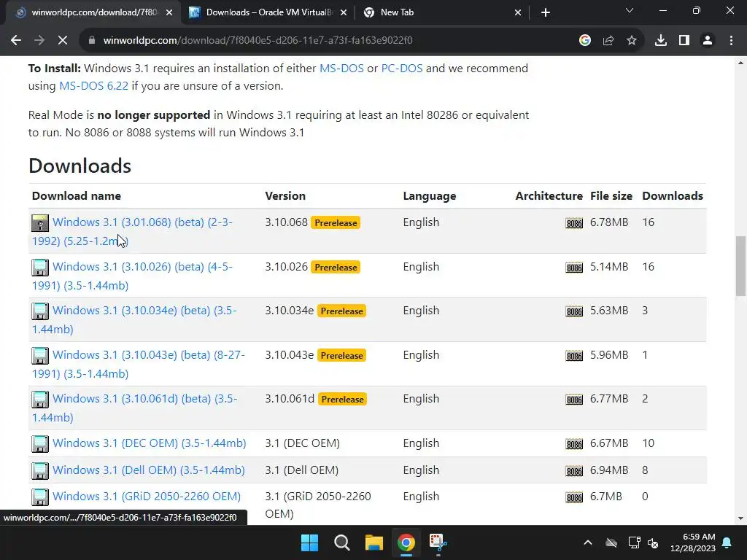The height and width of the screenshot is (560, 747).
Task: Click the Prerelease badge for 3.10.068
Action: click(x=336, y=223)
